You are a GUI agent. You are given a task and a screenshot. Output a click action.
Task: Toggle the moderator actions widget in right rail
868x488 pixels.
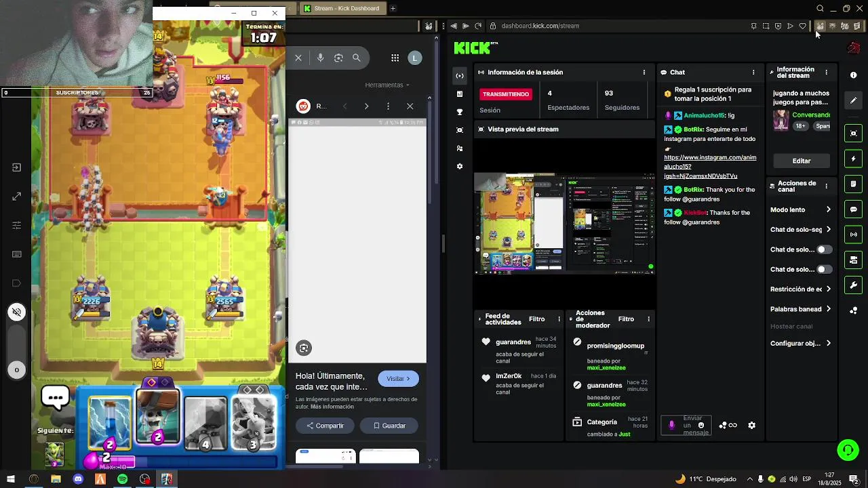(x=853, y=260)
